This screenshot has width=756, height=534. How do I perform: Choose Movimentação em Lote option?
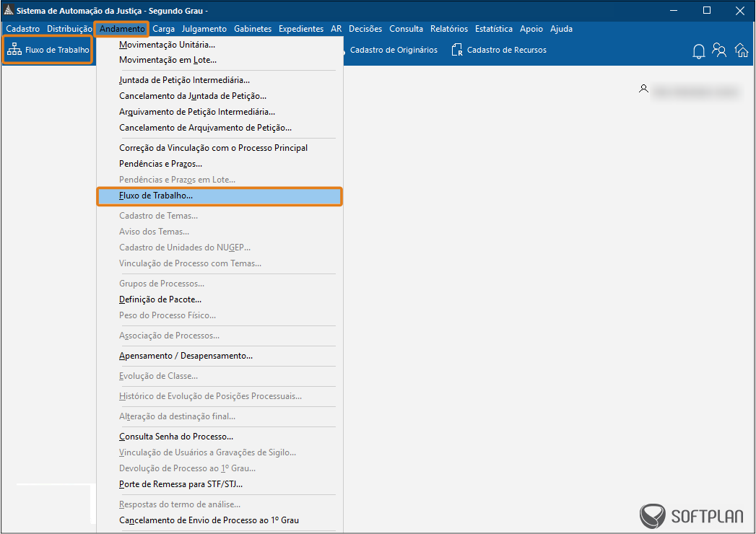point(168,60)
